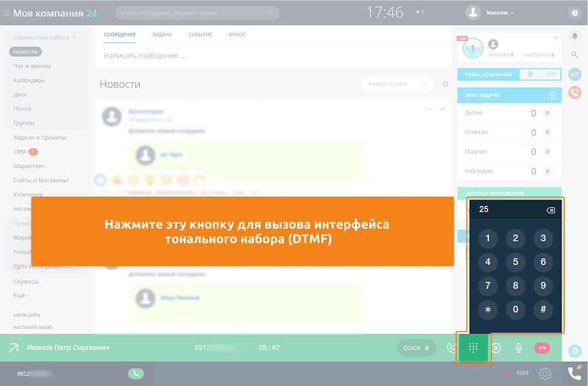Switch to the ОПРОС tab

pyautogui.click(x=237, y=35)
